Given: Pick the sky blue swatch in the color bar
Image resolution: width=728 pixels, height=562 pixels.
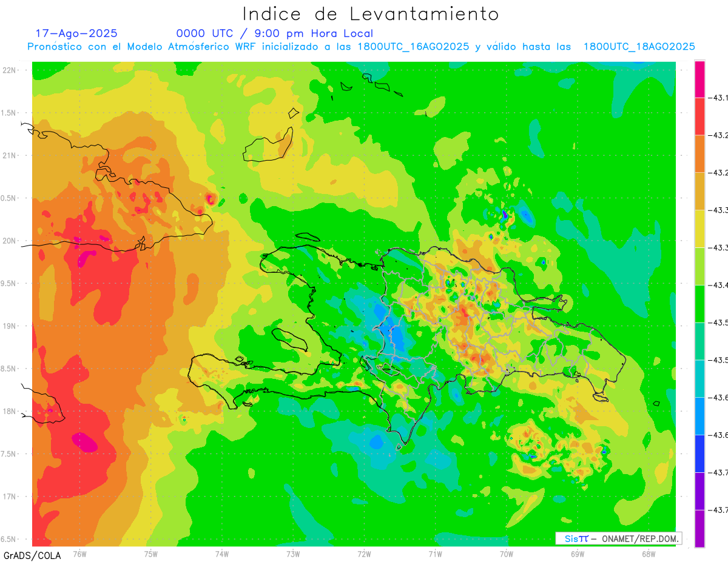Looking at the screenshot, I should click(699, 416).
